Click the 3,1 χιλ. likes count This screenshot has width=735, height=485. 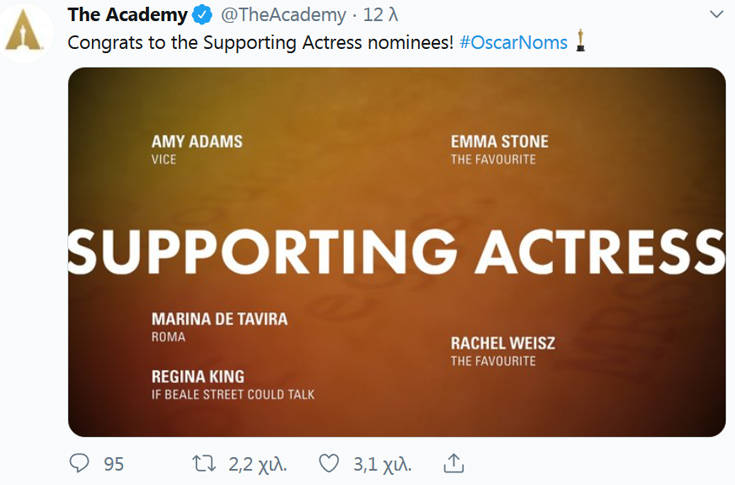coord(382,464)
